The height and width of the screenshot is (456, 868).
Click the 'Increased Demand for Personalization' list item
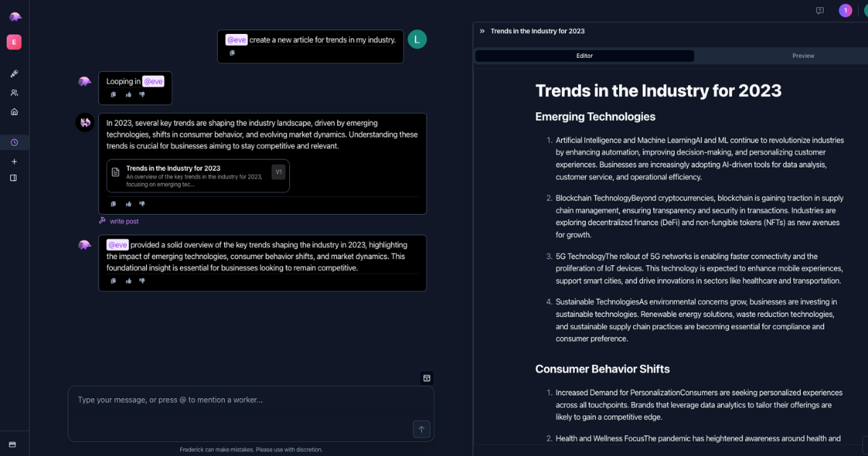pyautogui.click(x=700, y=405)
